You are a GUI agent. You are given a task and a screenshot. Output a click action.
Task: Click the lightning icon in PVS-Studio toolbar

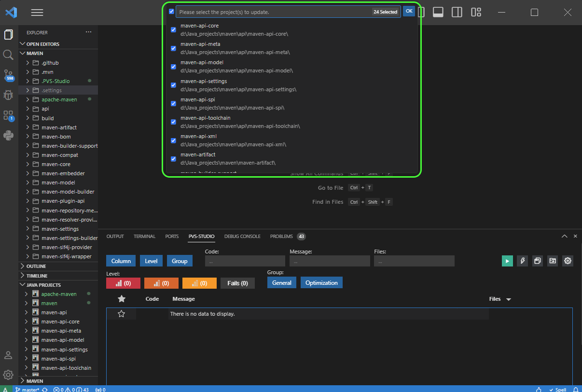(x=522, y=261)
